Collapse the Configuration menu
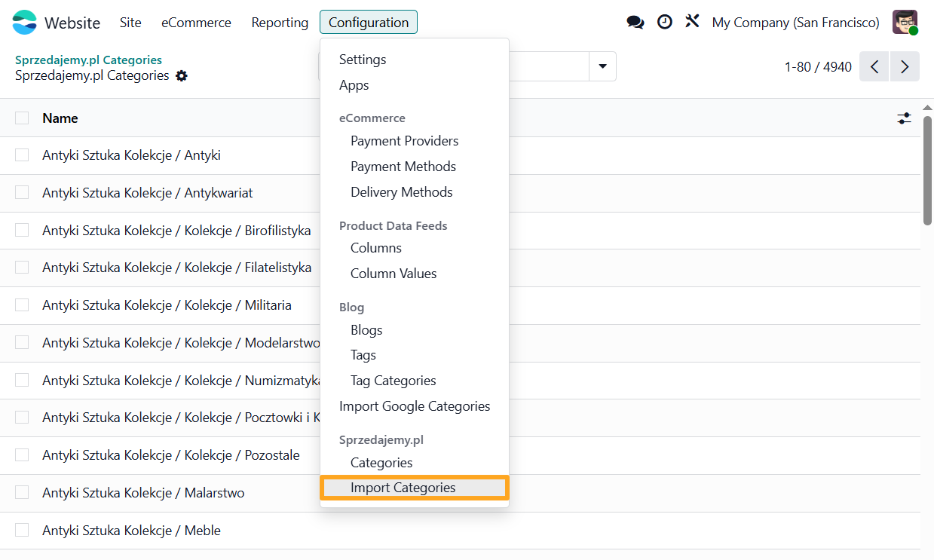Screen dimensions: 934x560 369,23
